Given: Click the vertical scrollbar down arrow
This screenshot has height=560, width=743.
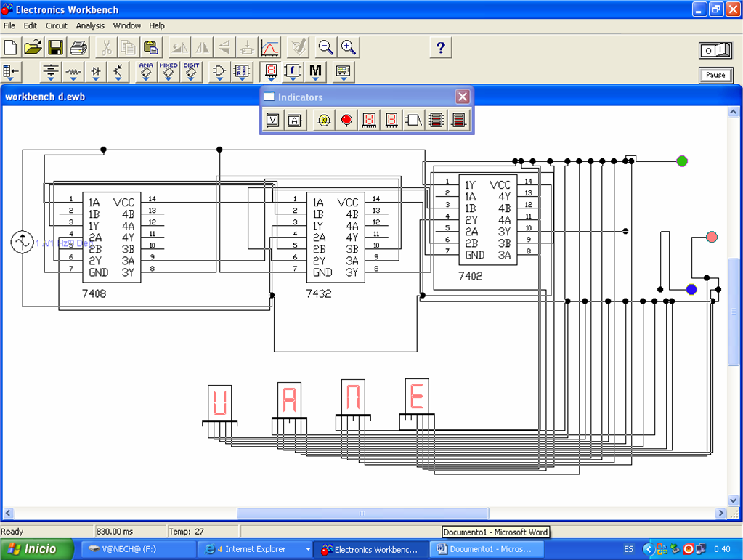Looking at the screenshot, I should click(733, 500).
